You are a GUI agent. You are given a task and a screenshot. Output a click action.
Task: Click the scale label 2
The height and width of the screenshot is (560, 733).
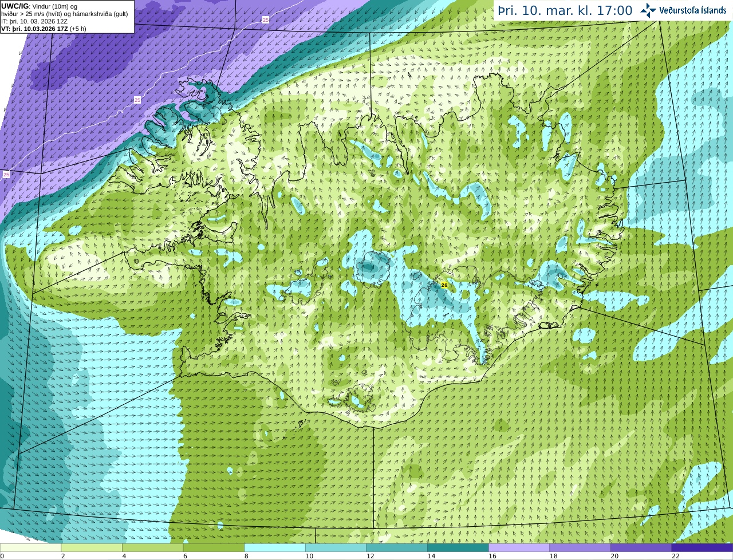coord(63,556)
